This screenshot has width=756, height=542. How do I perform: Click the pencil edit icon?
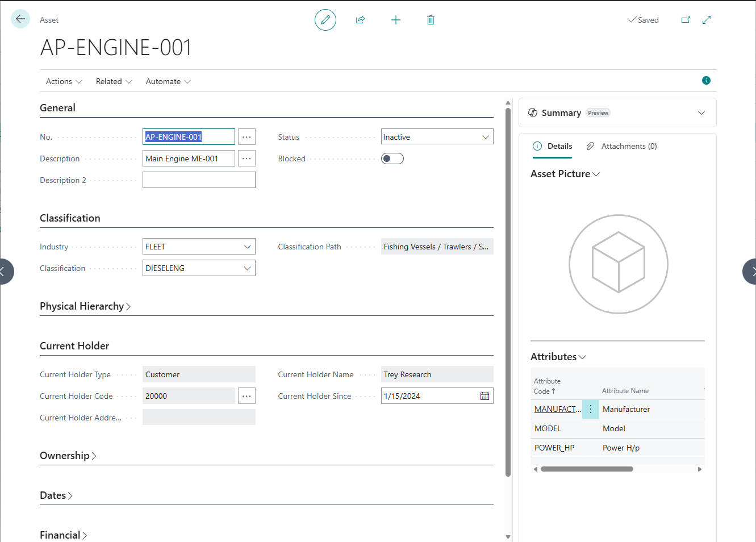pos(325,20)
